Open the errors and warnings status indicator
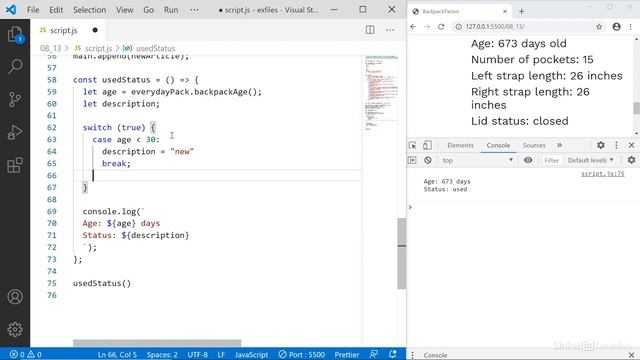640x360 pixels. [25, 354]
